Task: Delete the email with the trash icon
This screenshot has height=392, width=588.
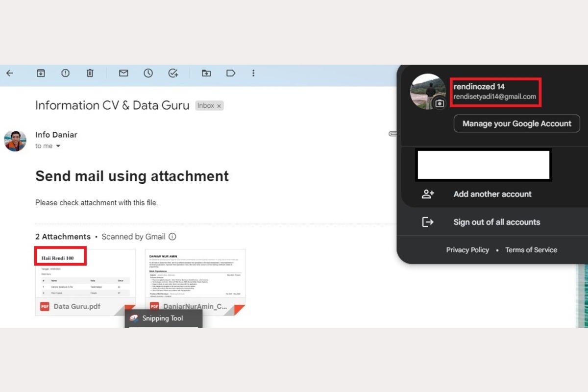Action: (x=90, y=73)
